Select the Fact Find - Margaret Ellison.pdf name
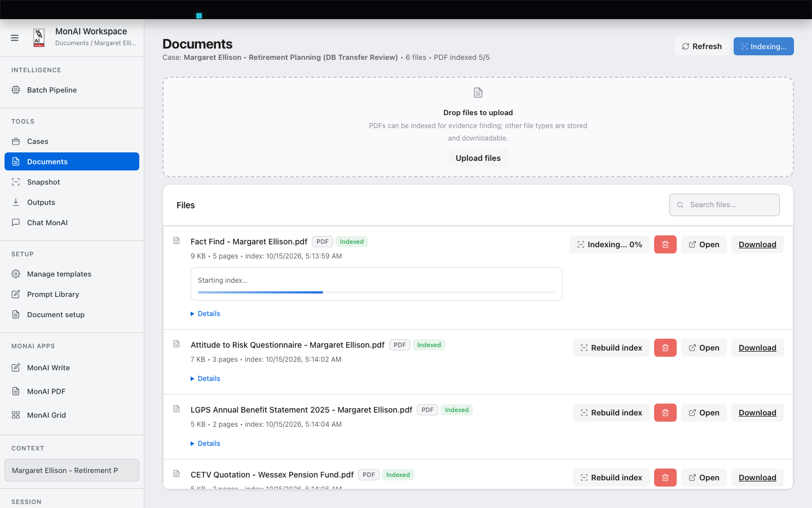 click(x=249, y=242)
